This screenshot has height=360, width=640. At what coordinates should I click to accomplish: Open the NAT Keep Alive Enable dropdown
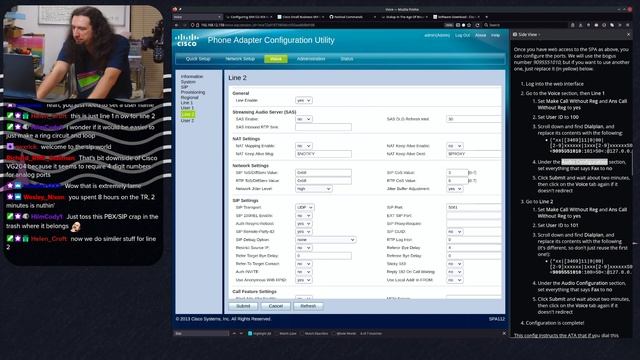coord(455,146)
